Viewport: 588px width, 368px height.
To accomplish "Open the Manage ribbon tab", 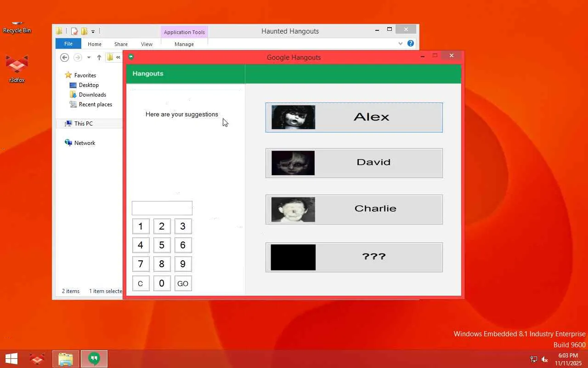I will point(184,44).
